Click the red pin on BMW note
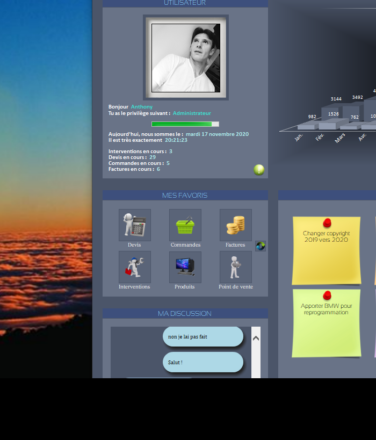This screenshot has height=440, width=376. coord(327,295)
